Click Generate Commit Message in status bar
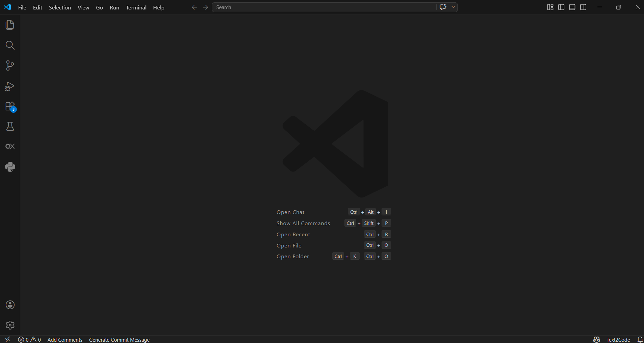Screen dimensions: 644x343 119,340
